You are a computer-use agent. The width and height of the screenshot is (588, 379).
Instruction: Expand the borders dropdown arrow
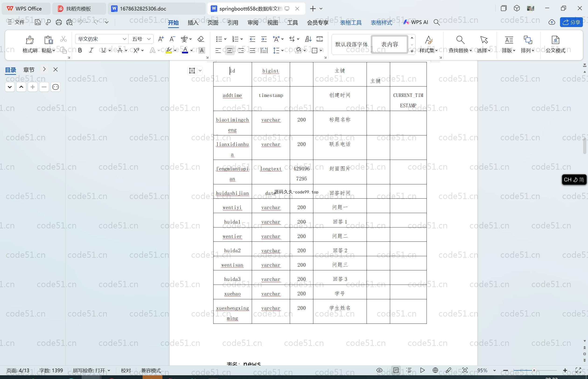click(321, 50)
